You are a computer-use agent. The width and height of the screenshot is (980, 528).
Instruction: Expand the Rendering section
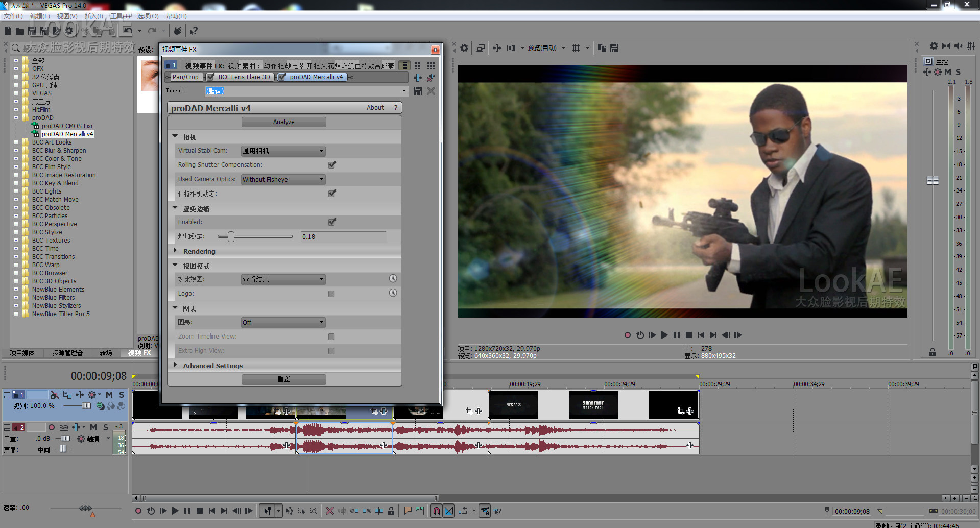tap(175, 251)
